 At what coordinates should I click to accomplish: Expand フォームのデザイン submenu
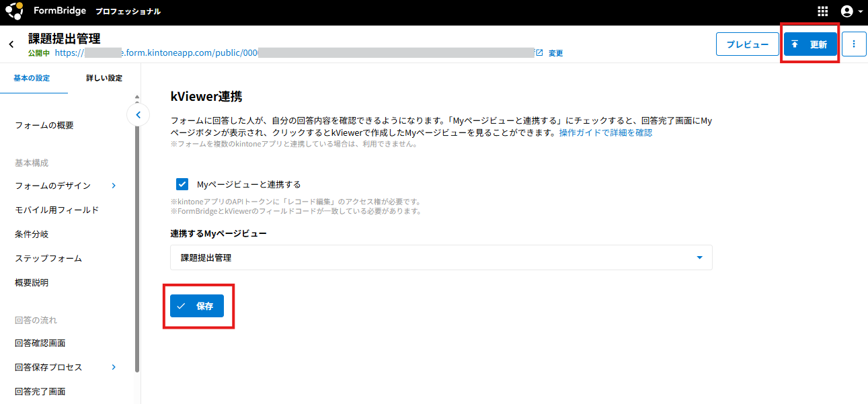(113, 186)
